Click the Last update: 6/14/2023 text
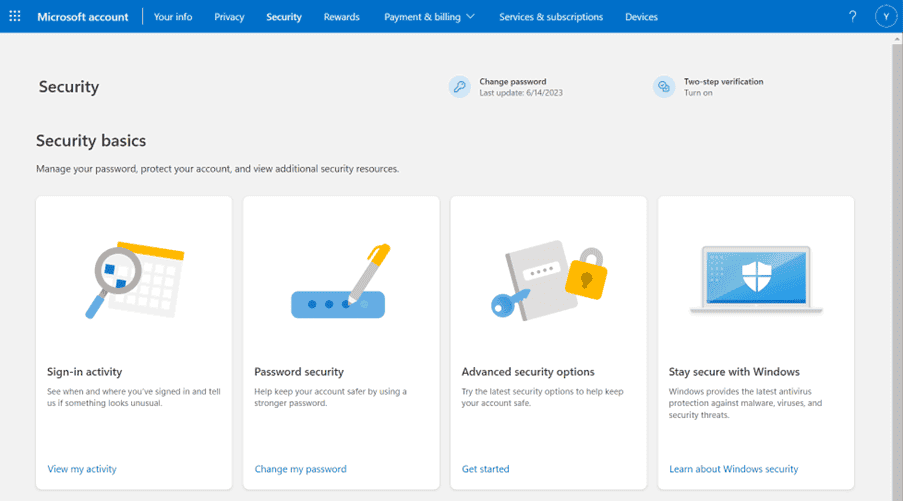The image size is (903, 501). (521, 93)
